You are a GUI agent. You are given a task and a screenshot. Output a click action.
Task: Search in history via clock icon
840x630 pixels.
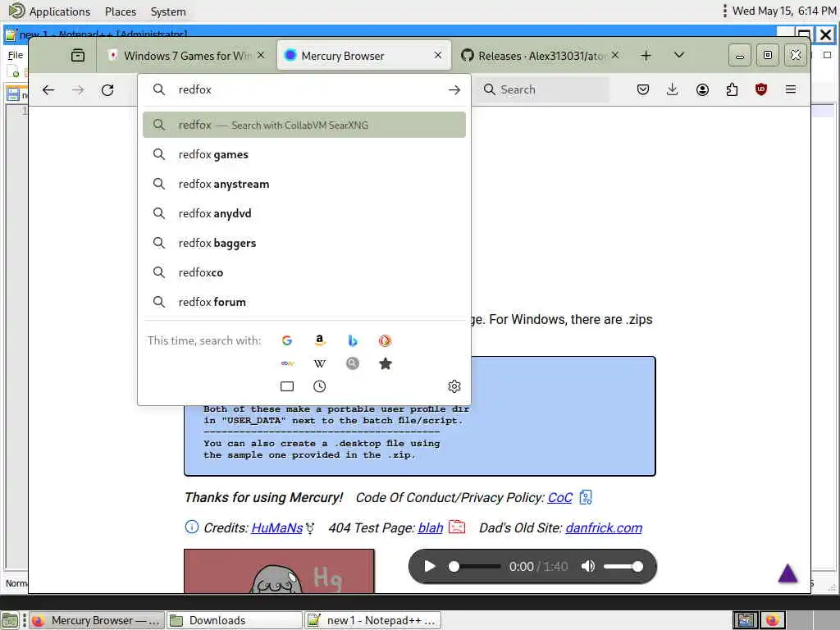[x=320, y=386]
